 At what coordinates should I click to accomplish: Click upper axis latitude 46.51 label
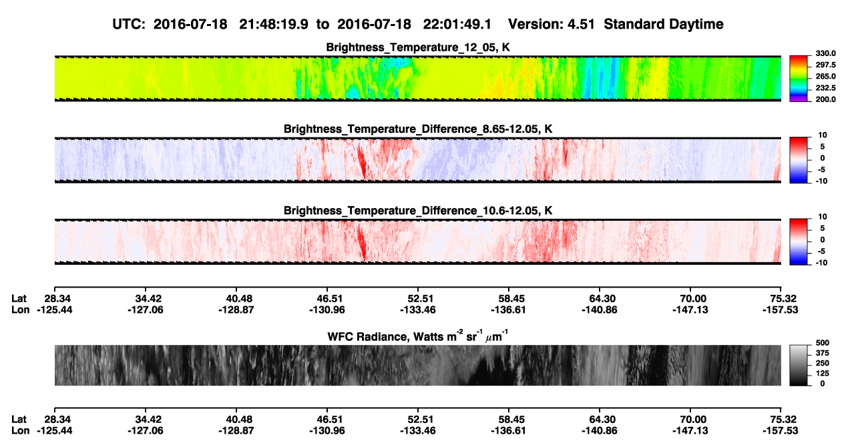pos(330,299)
